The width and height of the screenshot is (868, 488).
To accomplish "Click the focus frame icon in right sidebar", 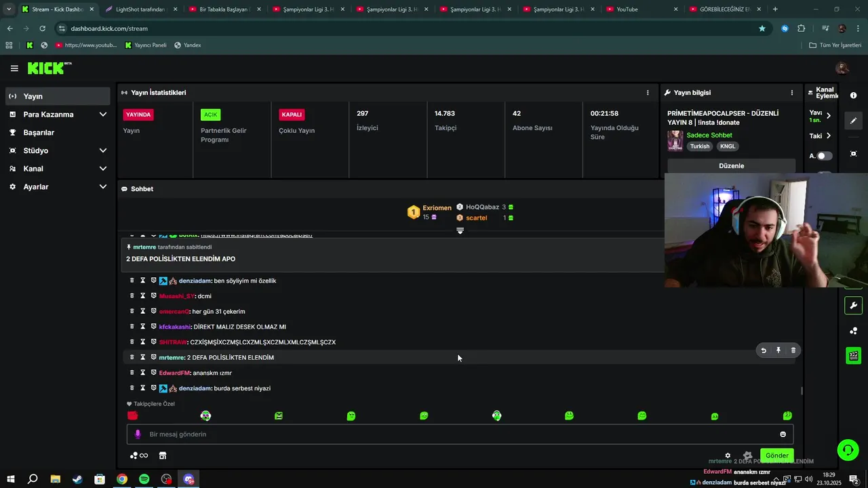I will point(853,154).
